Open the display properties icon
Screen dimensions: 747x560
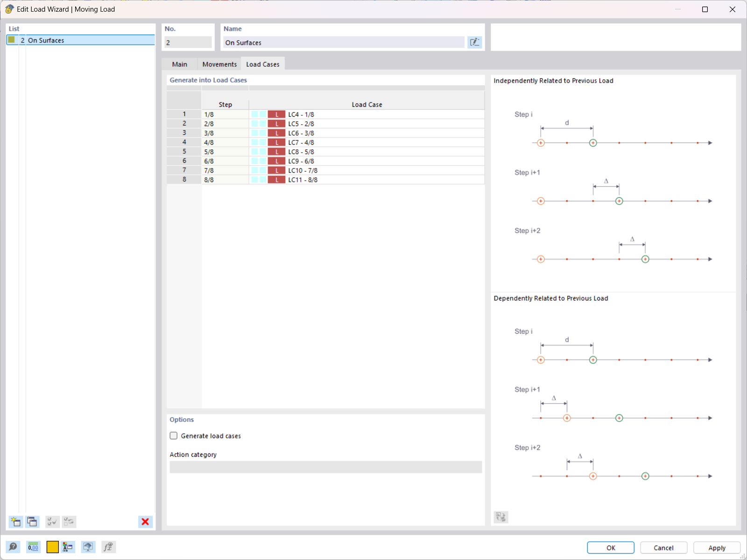click(x=68, y=546)
